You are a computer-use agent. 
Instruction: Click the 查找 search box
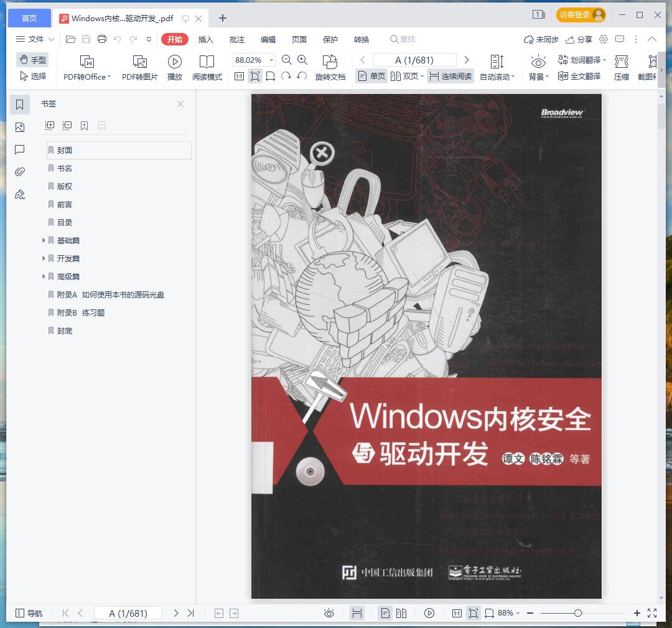pyautogui.click(x=403, y=39)
